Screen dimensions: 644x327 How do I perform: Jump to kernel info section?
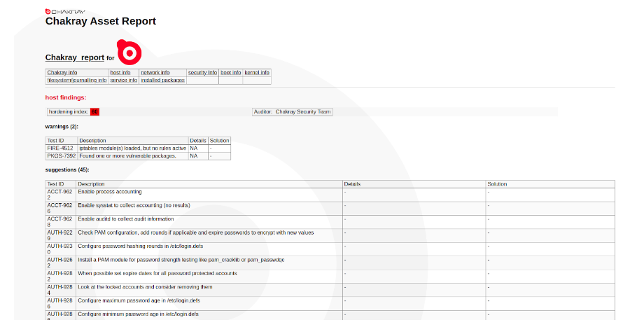(257, 73)
